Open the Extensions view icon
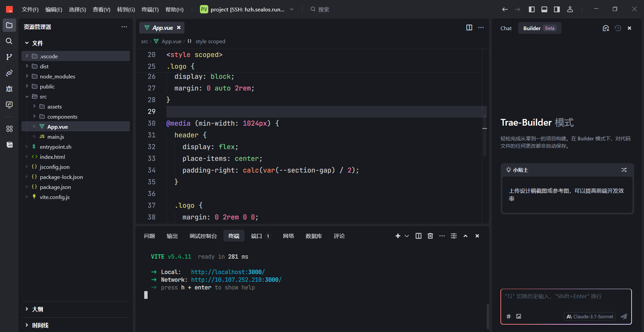644x332 pixels. pyautogui.click(x=9, y=129)
